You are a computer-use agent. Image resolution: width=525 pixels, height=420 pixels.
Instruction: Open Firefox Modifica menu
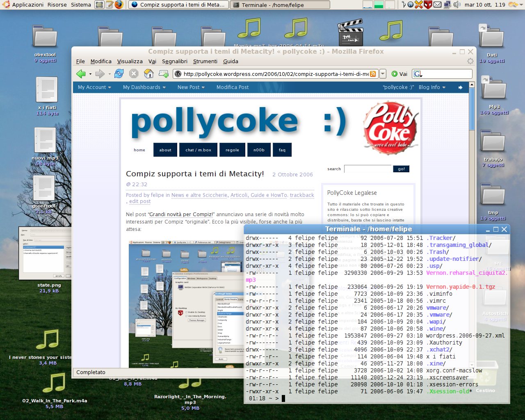coord(101,61)
